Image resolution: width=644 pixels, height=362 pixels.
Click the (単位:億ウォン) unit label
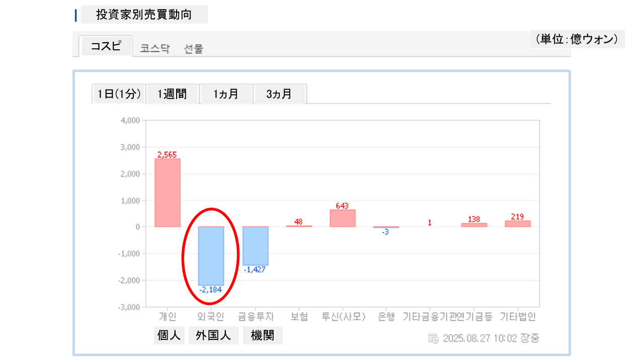coord(577,39)
